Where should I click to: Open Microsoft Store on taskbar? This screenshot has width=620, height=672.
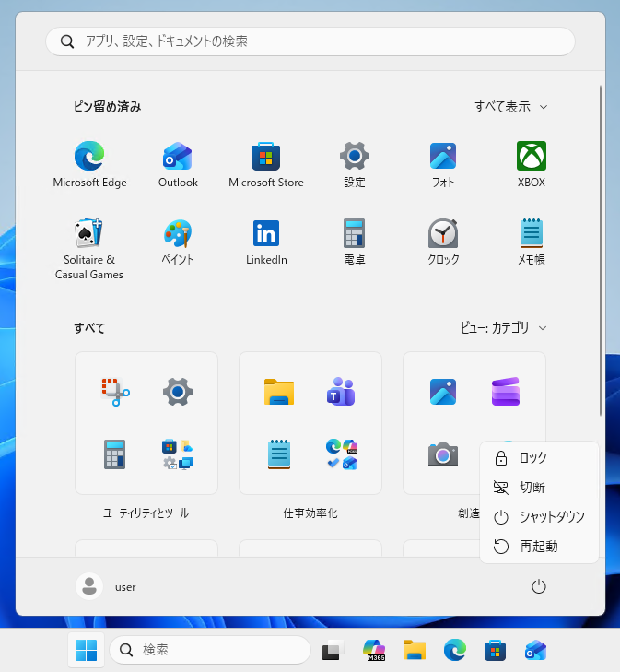495,650
